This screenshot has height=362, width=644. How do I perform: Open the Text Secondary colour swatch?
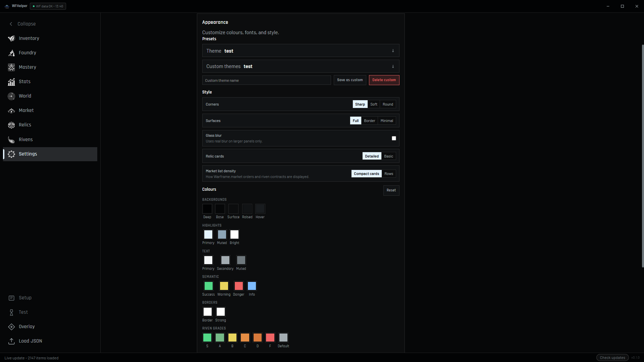225,260
